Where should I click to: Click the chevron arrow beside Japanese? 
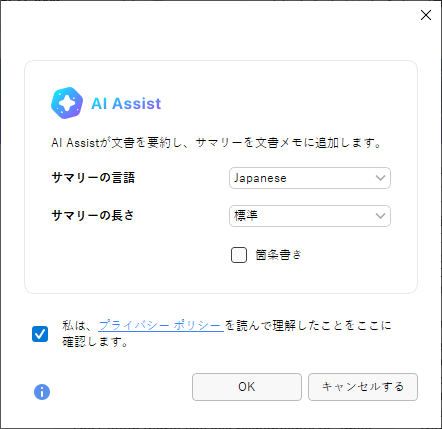click(380, 178)
